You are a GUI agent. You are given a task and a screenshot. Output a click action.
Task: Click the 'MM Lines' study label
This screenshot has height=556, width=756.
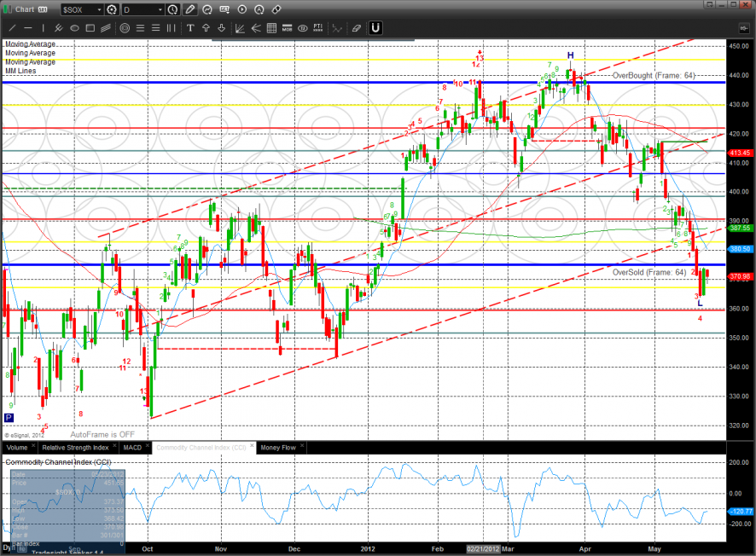[20, 71]
